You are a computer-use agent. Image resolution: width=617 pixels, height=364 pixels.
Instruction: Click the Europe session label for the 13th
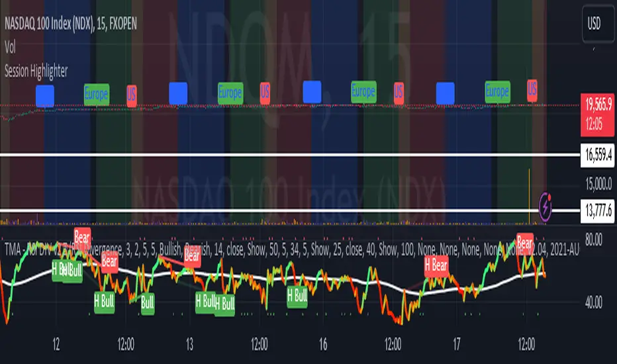coord(230,93)
